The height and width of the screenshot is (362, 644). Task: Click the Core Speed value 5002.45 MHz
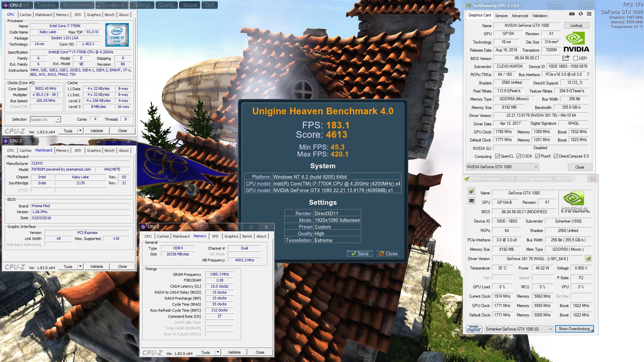click(x=46, y=89)
